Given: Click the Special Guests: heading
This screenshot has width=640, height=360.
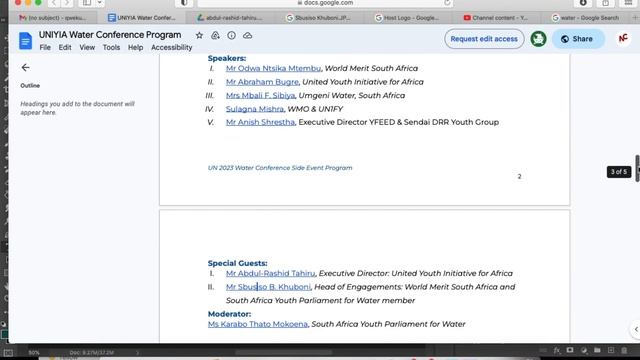Looking at the screenshot, I should (238, 263).
